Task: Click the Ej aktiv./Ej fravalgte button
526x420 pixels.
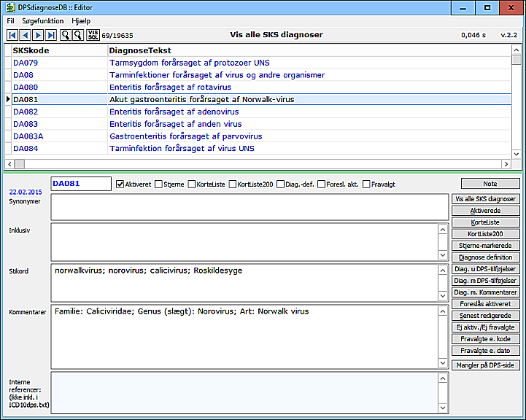Action: coord(485,327)
